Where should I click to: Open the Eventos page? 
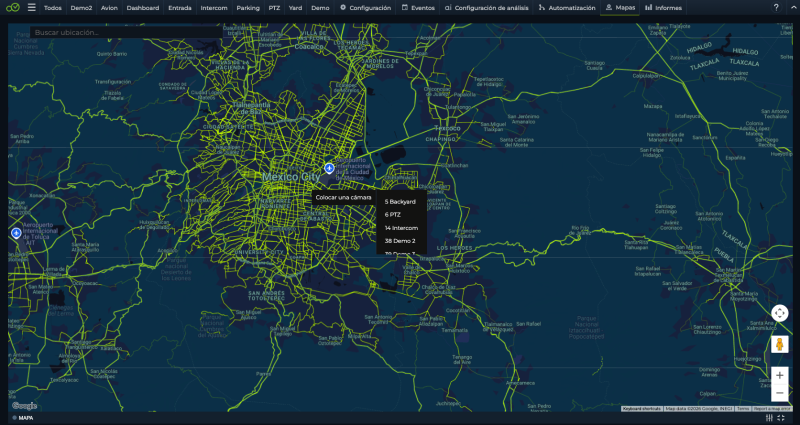click(418, 8)
